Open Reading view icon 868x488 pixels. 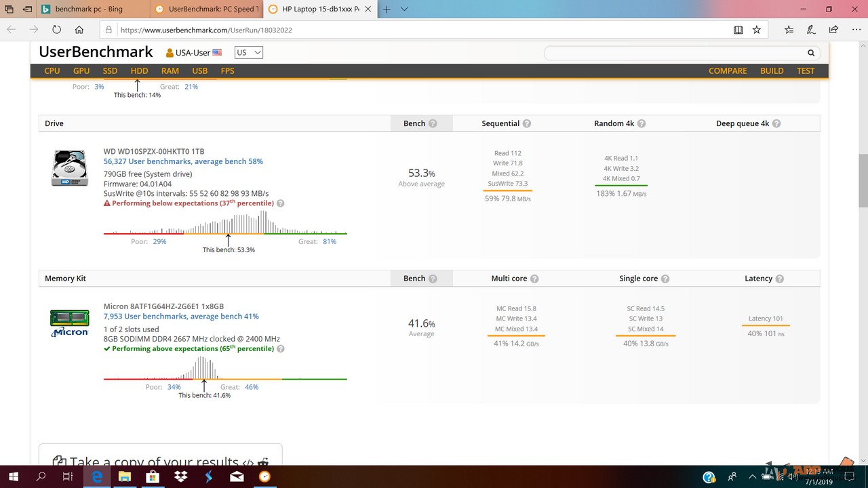[738, 30]
